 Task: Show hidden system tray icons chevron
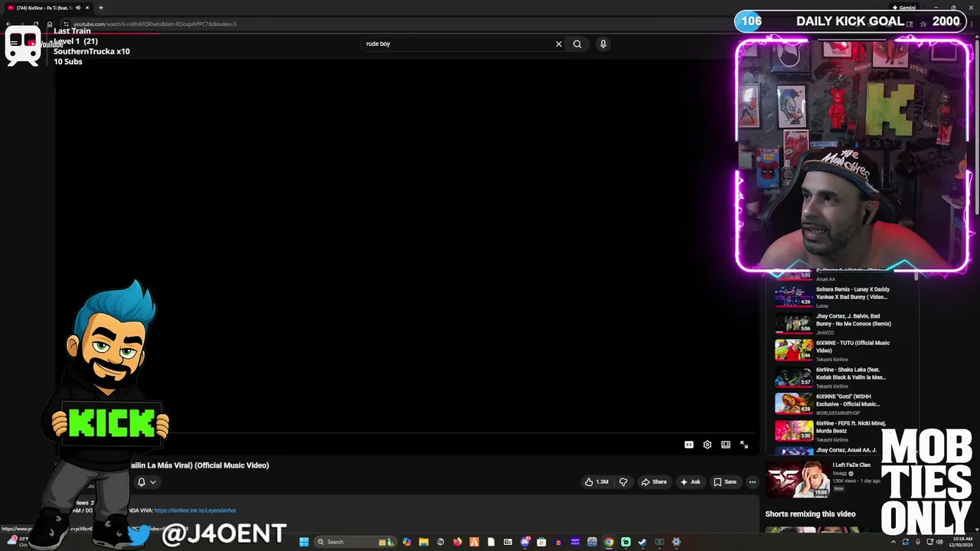point(893,542)
